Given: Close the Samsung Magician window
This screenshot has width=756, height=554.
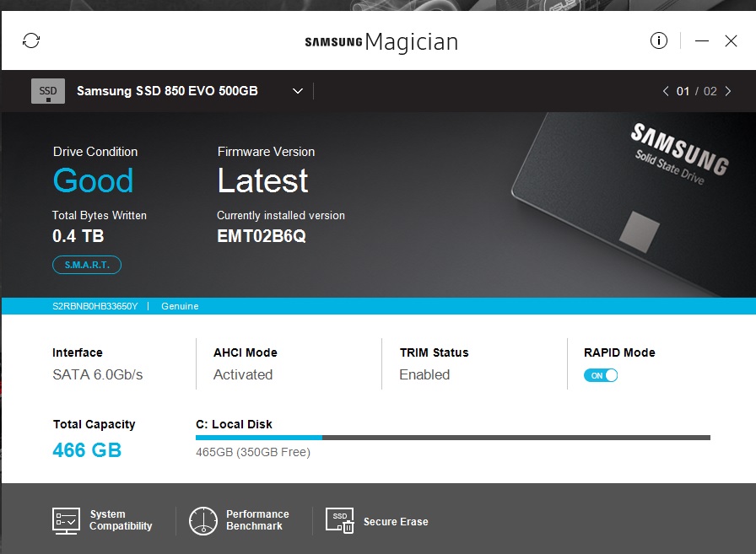Looking at the screenshot, I should click(731, 41).
